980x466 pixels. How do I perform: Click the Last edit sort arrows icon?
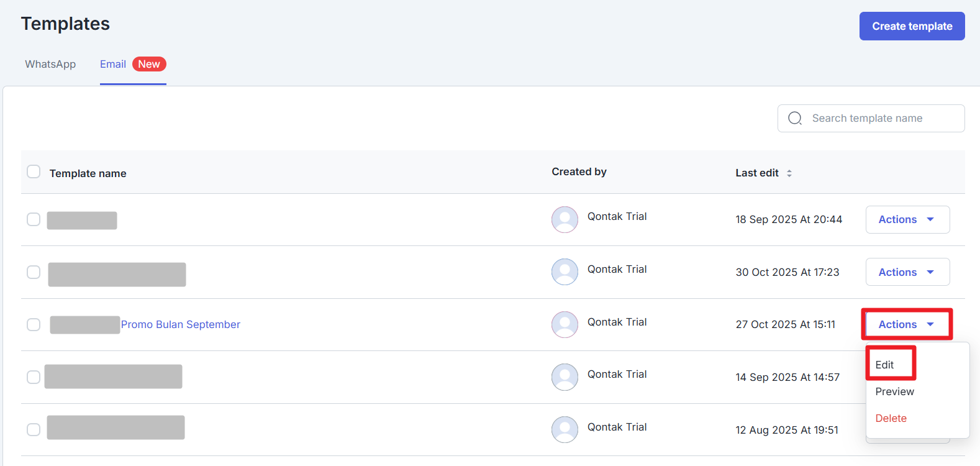(789, 173)
